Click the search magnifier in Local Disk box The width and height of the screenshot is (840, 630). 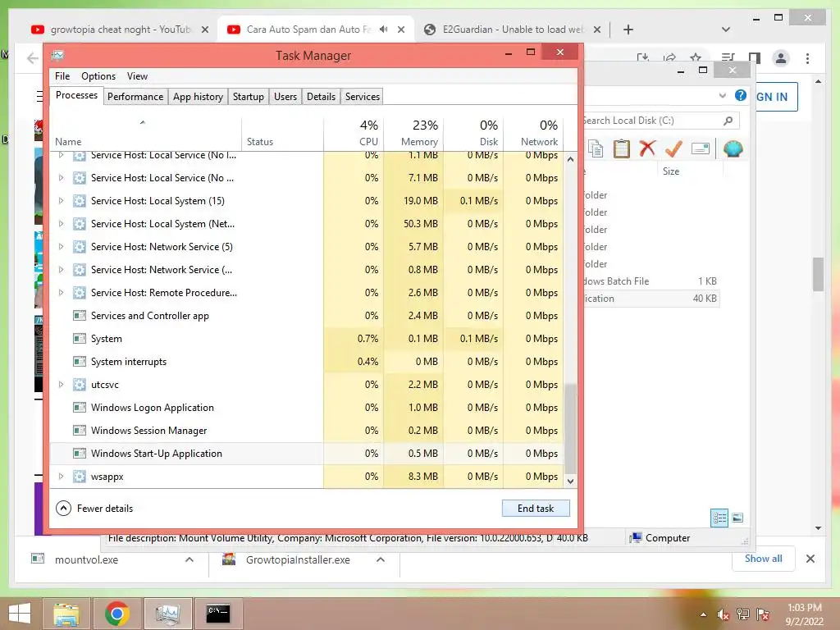tap(728, 121)
